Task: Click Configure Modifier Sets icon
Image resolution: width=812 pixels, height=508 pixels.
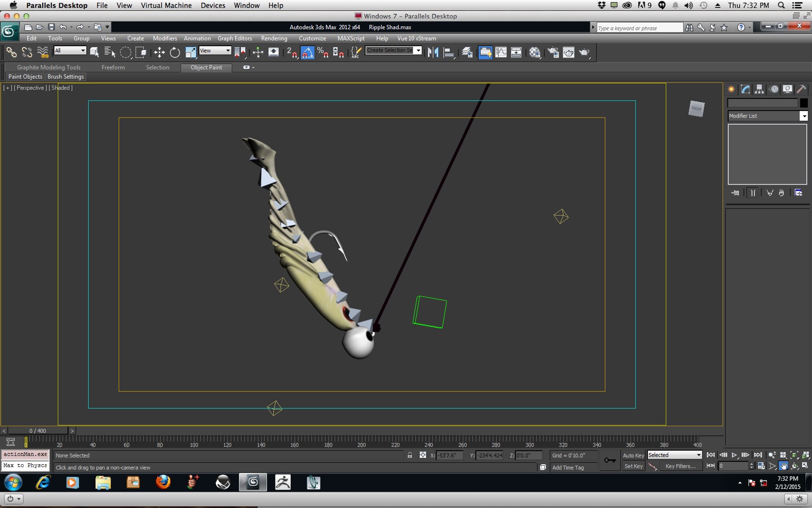Action: coord(798,193)
